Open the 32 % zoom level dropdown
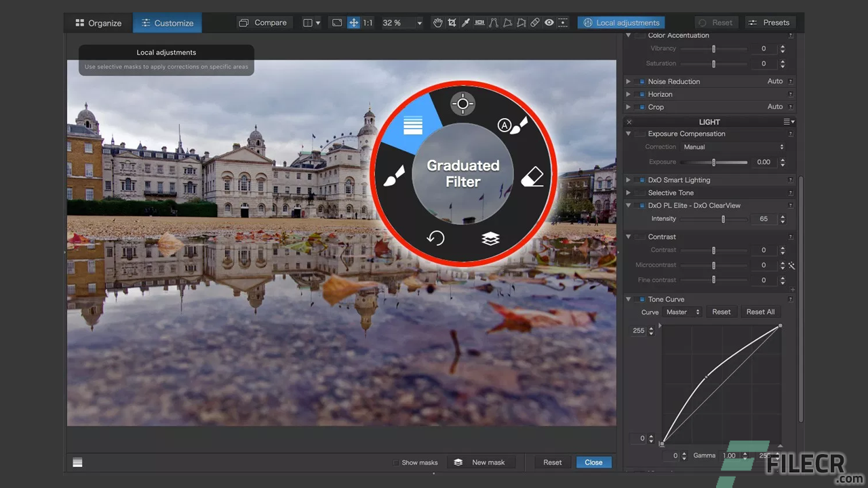Image resolution: width=868 pixels, height=488 pixels. (402, 23)
